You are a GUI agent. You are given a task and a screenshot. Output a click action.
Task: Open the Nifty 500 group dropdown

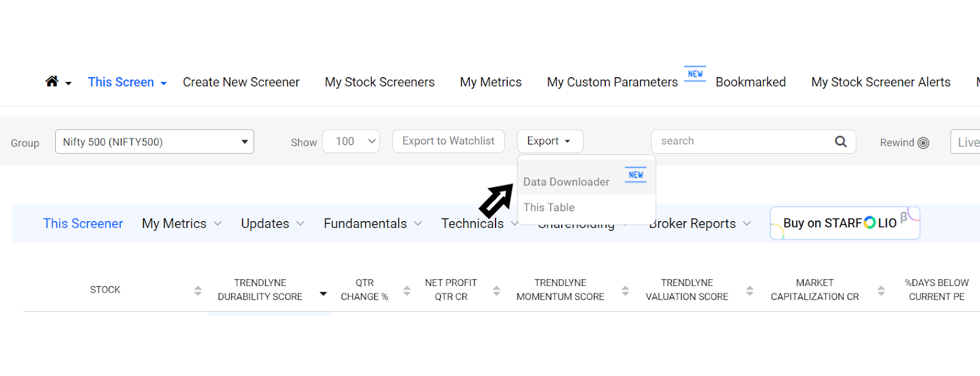point(154,141)
